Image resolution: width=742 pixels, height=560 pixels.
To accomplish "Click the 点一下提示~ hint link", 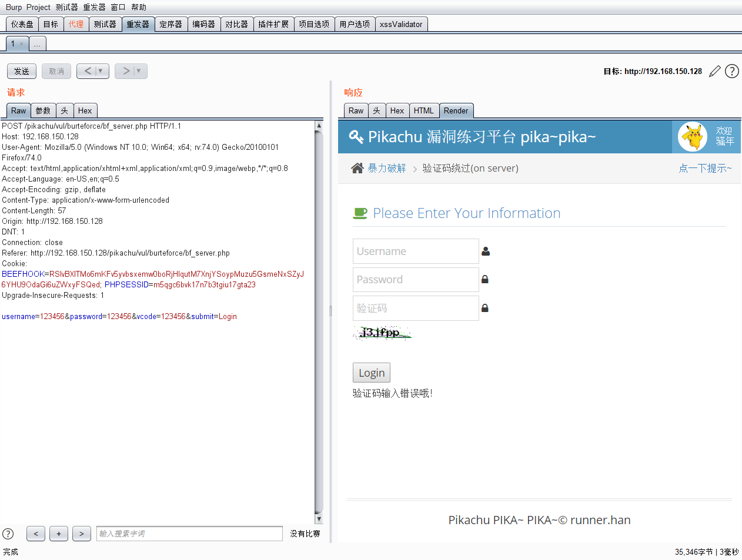I will point(705,168).
